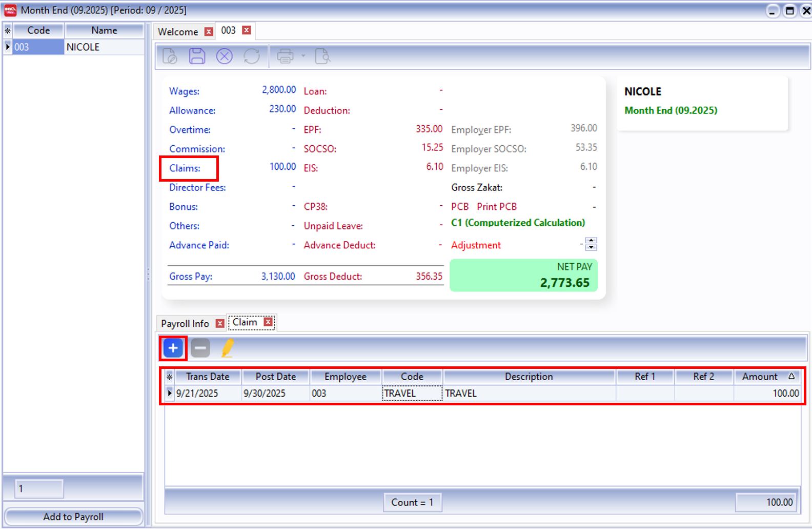Viewport: 812px width, 529px height.
Task: Increase Adjustment with the up stepper arrow
Action: [591, 241]
